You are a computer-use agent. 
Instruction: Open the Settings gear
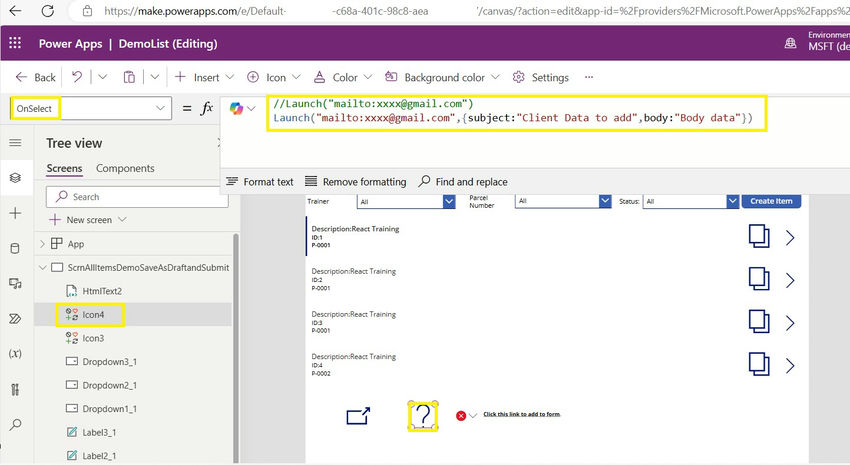pos(540,78)
